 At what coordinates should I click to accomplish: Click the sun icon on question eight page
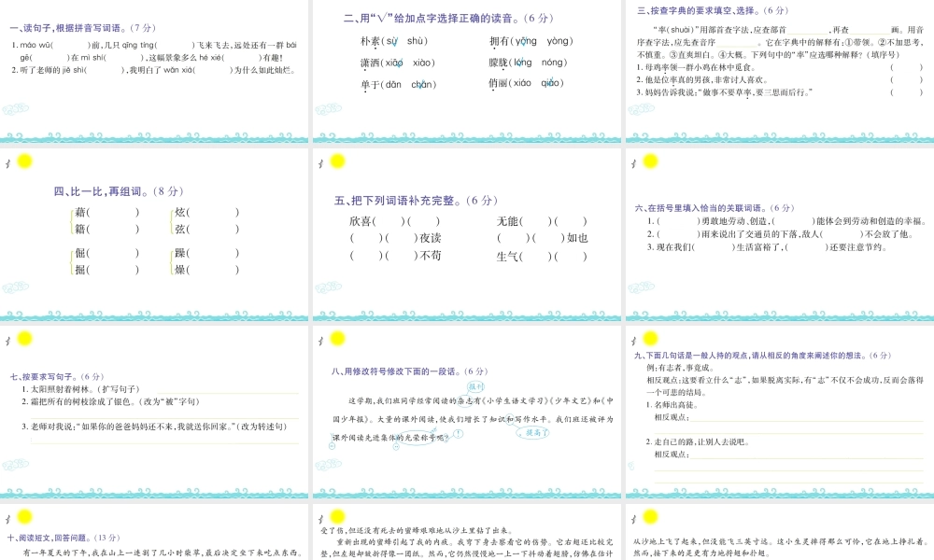coord(336,341)
